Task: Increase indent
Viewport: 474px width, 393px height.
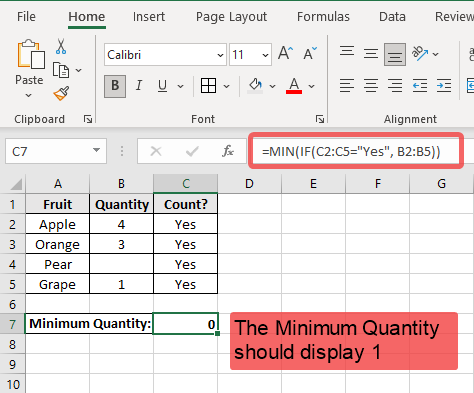Action: pos(444,86)
